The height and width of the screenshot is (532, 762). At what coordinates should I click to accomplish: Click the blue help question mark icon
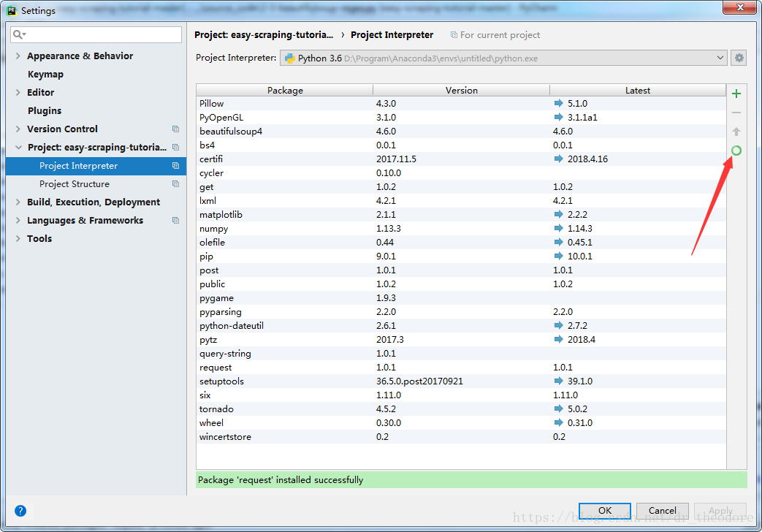pos(20,511)
